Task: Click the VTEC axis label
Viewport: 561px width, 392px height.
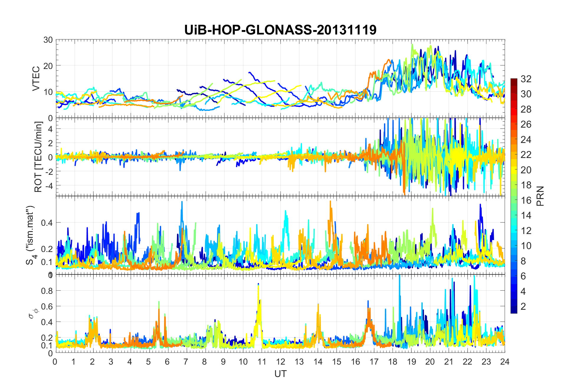Action: [36, 79]
